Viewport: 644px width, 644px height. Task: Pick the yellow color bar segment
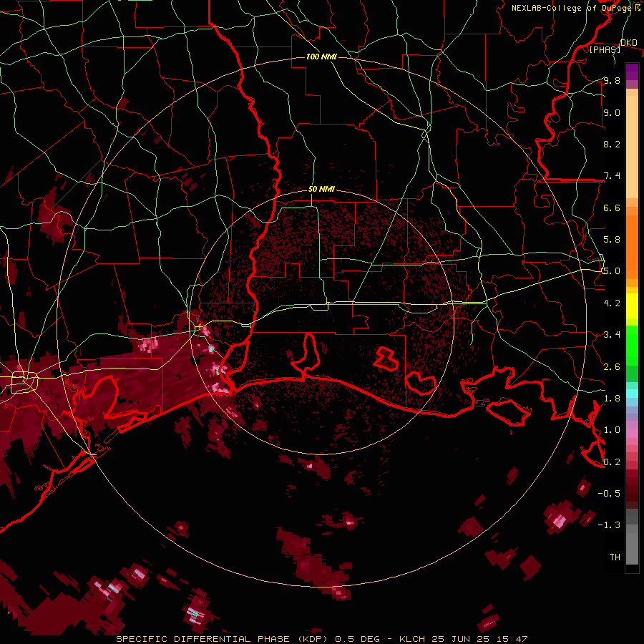[632, 306]
